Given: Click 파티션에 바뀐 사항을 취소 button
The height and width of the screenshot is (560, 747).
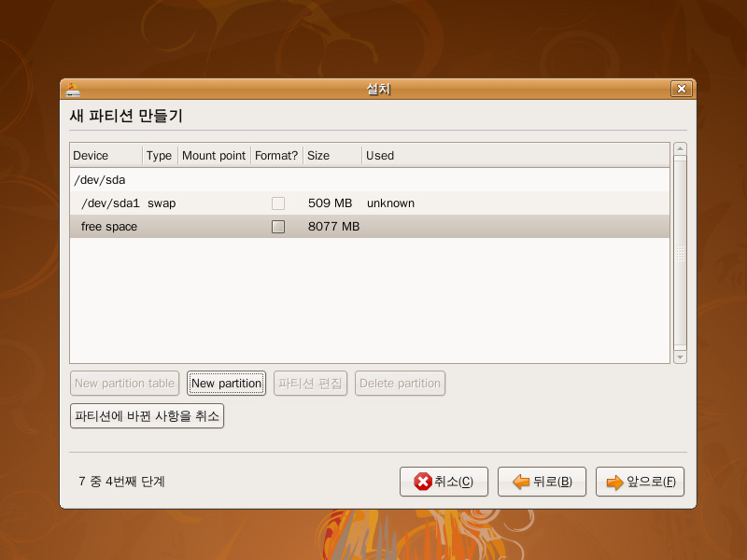Looking at the screenshot, I should (147, 416).
